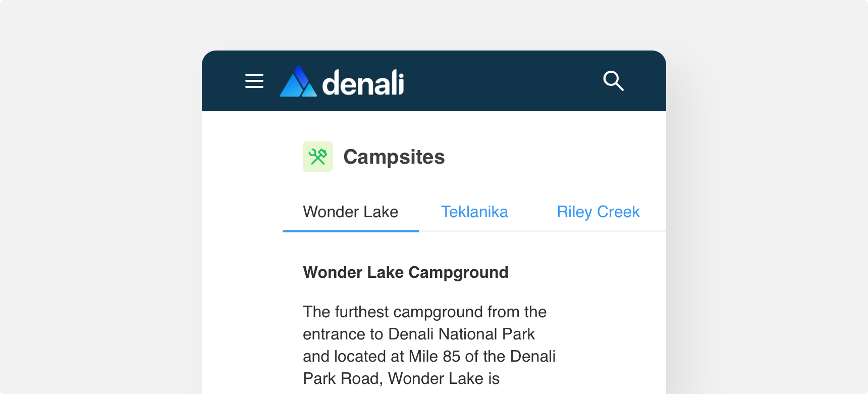The width and height of the screenshot is (868, 394).
Task: Click the blue underline beneath Wonder Lake
Action: point(351,231)
